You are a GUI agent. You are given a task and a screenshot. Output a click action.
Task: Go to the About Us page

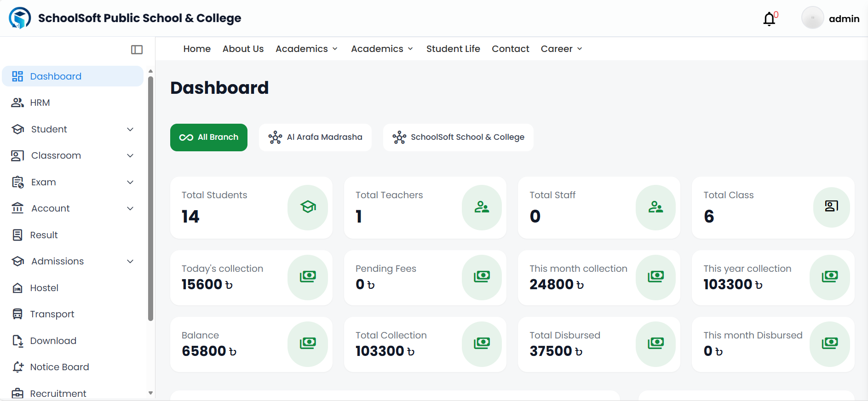[243, 49]
